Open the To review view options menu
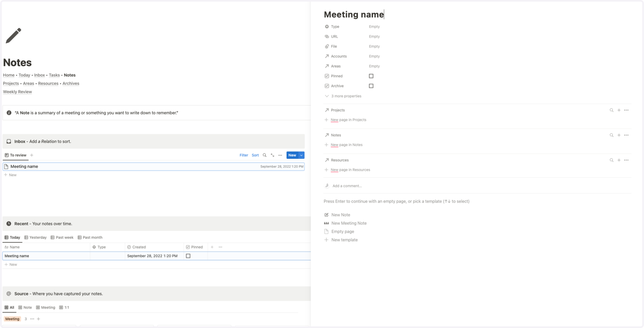Screen dimensions: 644x328 280,155
